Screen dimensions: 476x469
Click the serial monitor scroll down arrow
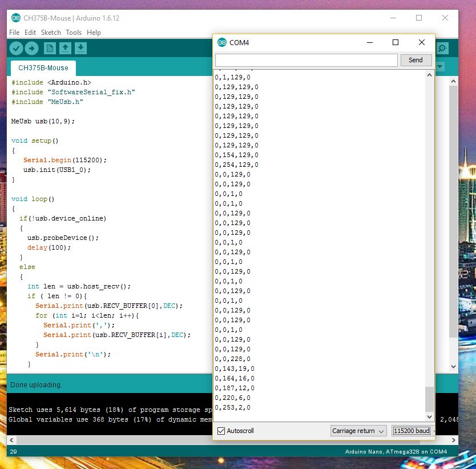(x=429, y=417)
